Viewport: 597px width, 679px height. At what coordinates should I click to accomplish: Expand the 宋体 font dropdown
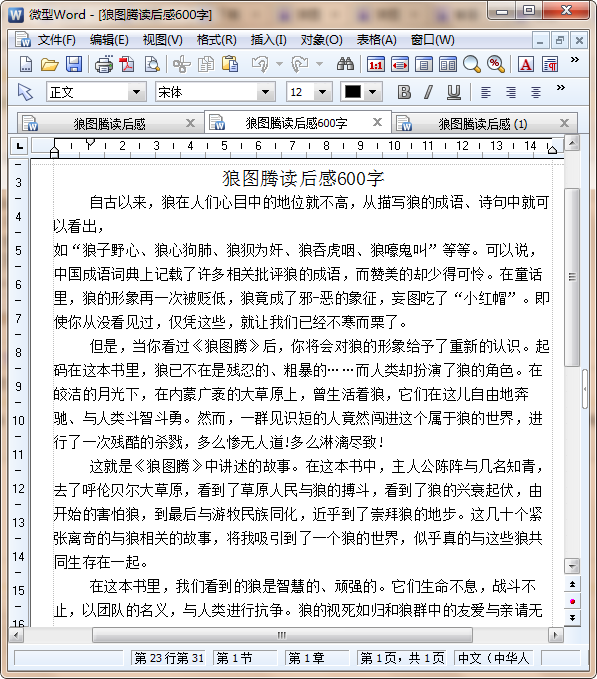[265, 92]
